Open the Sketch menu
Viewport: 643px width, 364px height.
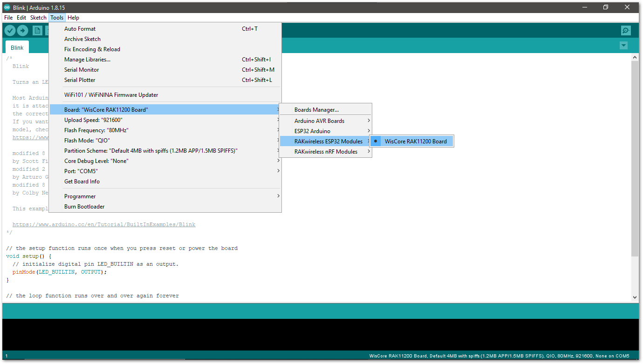tap(38, 18)
